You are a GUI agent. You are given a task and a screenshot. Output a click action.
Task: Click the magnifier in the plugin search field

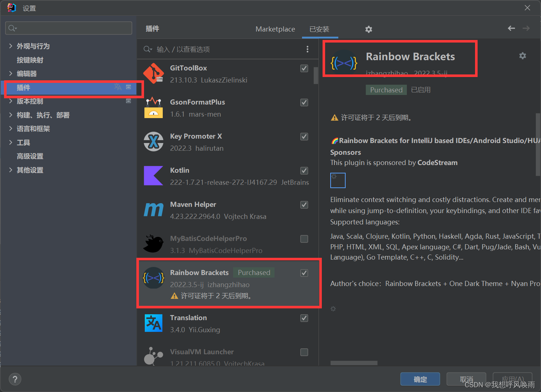click(148, 49)
